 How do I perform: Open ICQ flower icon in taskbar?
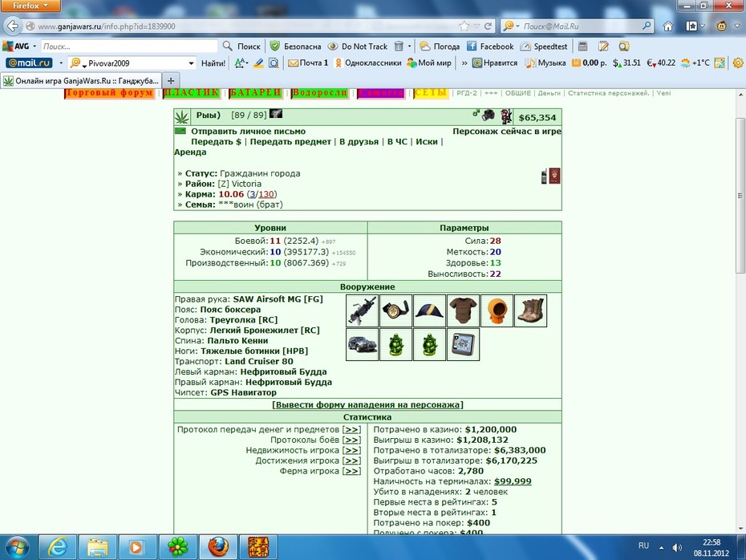pyautogui.click(x=177, y=547)
